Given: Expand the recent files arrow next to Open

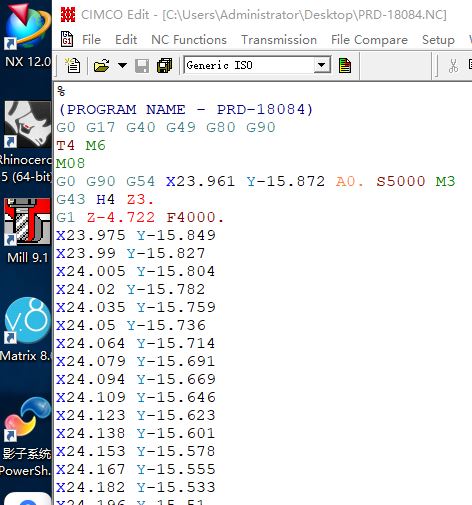Looking at the screenshot, I should (122, 65).
